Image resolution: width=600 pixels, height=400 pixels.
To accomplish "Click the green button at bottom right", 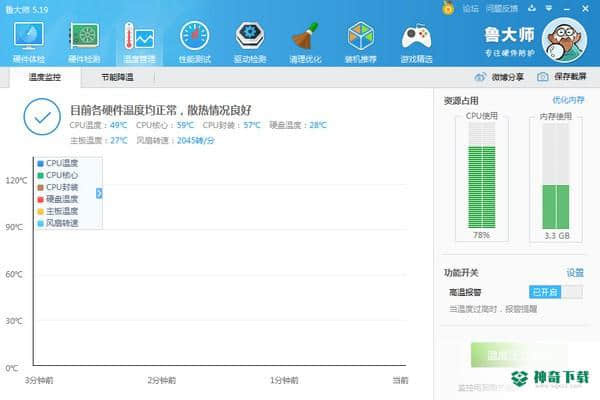I will click(x=518, y=355).
